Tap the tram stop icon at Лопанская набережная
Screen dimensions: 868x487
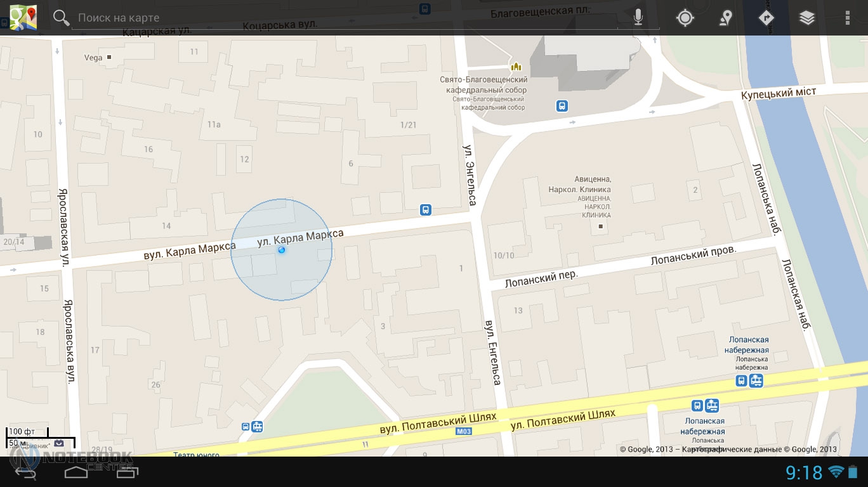click(x=756, y=380)
